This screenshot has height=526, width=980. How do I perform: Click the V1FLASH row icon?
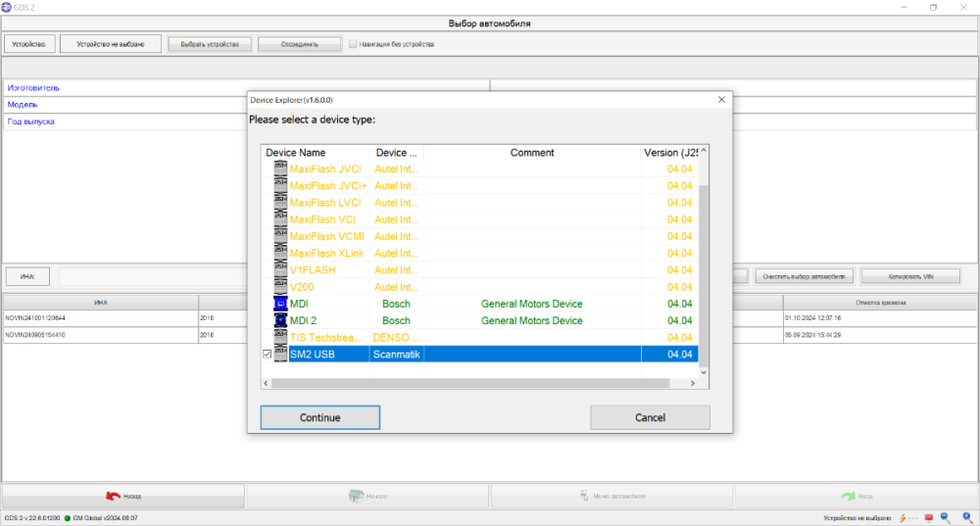(x=280, y=270)
